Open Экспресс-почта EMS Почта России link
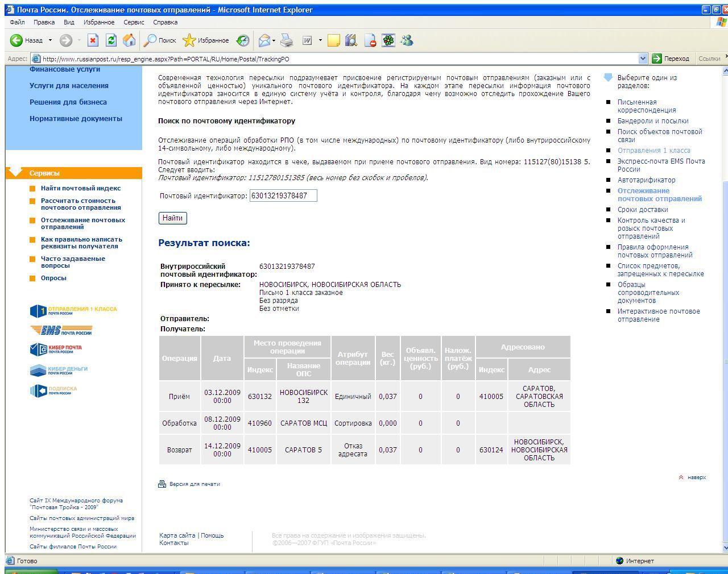The width and height of the screenshot is (728, 574). tap(661, 165)
